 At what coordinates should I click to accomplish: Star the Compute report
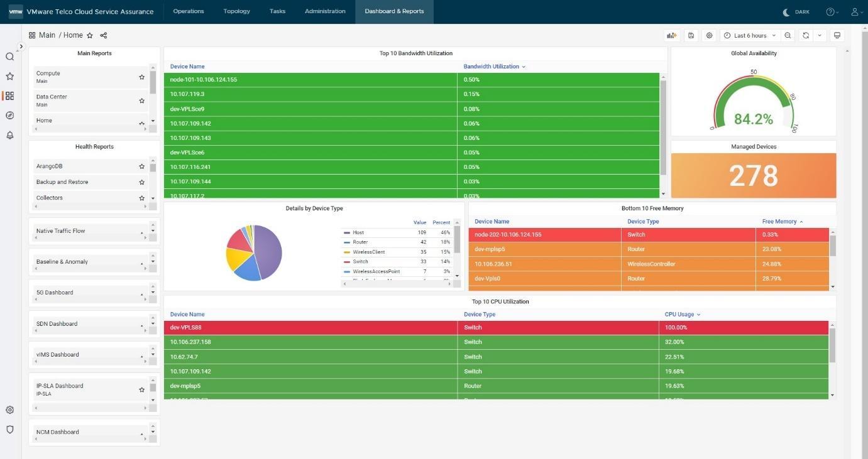click(142, 77)
